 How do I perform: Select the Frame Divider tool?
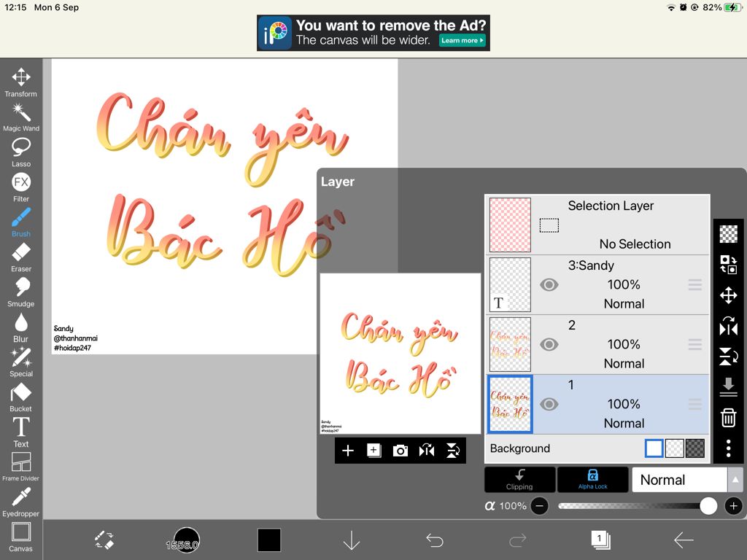tap(21, 467)
